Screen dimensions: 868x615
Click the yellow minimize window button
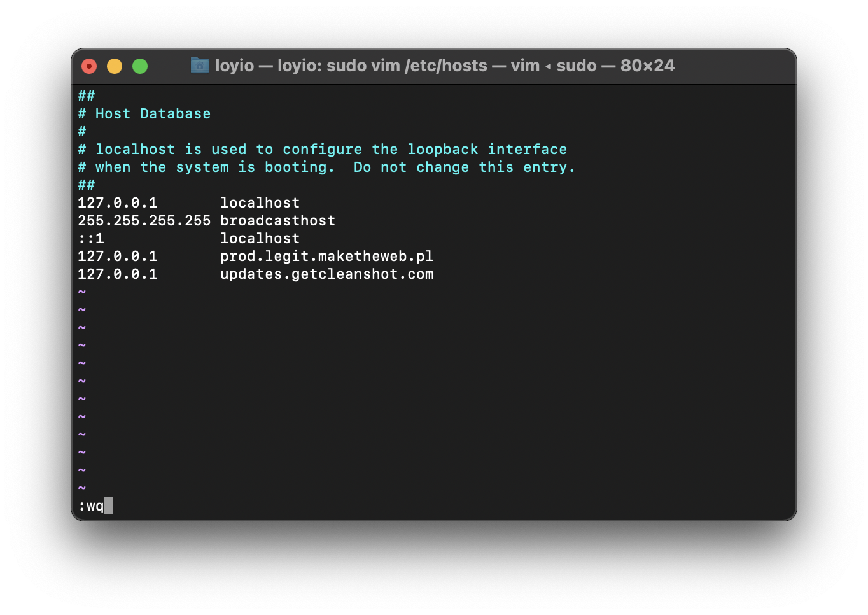(x=115, y=66)
